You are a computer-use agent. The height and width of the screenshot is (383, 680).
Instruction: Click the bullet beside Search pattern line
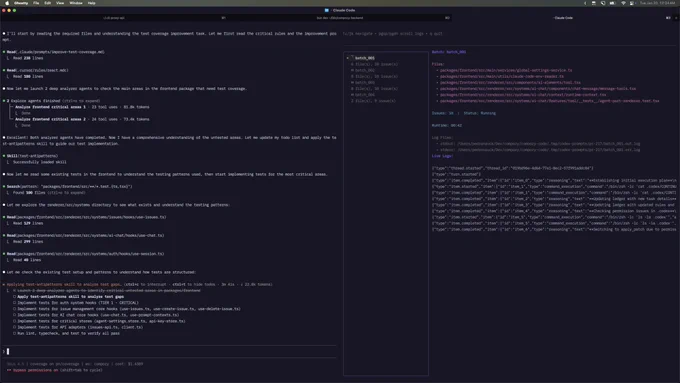(x=4, y=187)
